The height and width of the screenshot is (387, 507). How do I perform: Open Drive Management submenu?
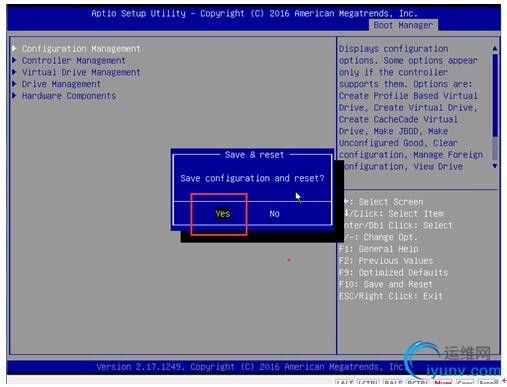point(61,84)
